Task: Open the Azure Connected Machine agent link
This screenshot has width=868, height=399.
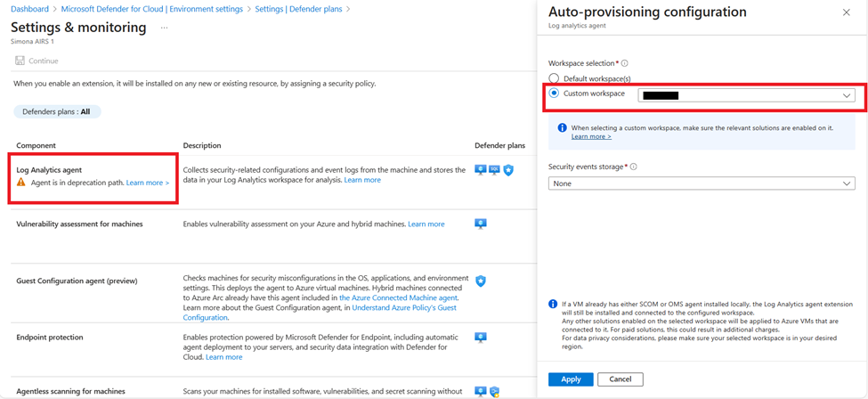Action: point(398,297)
